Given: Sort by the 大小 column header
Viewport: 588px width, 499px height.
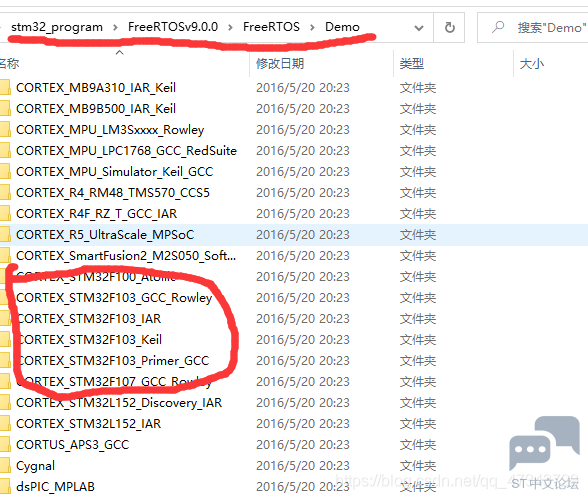Looking at the screenshot, I should coord(532,63).
